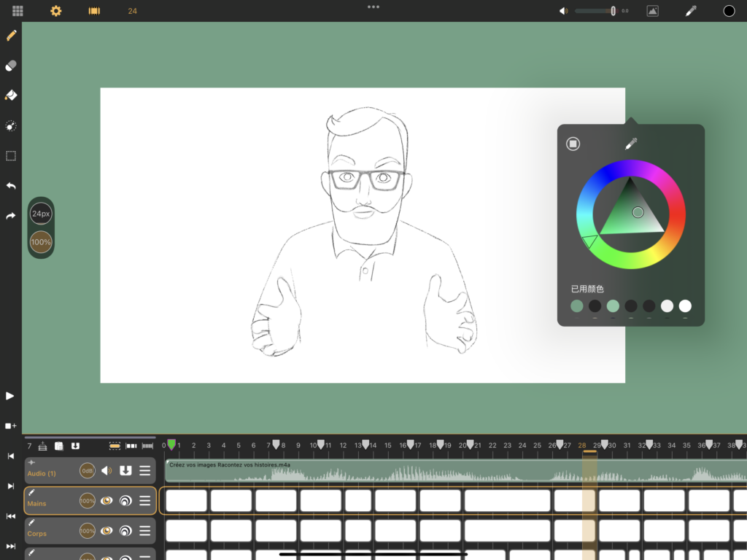Open the Mains layer menu
Image resolution: width=747 pixels, height=560 pixels.
coord(145,501)
